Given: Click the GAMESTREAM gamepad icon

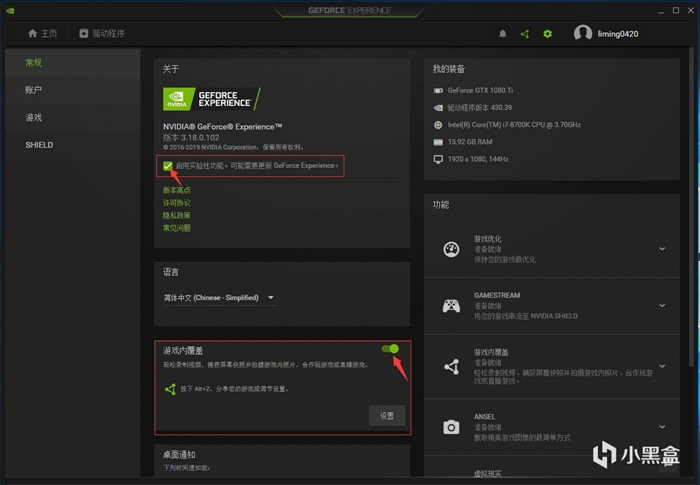Looking at the screenshot, I should (x=451, y=306).
